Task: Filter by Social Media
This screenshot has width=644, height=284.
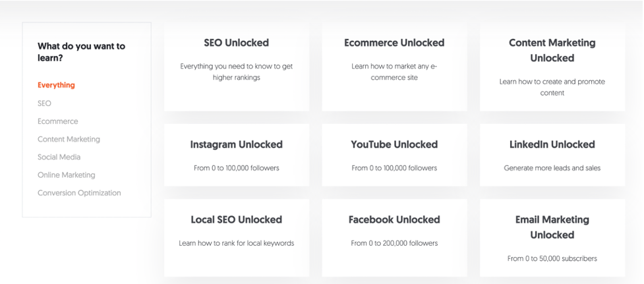Action: (59, 157)
